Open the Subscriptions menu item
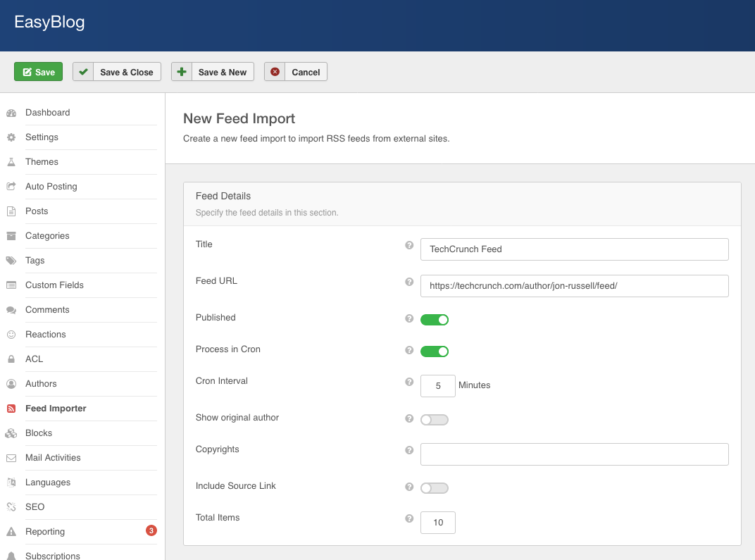 (53, 555)
